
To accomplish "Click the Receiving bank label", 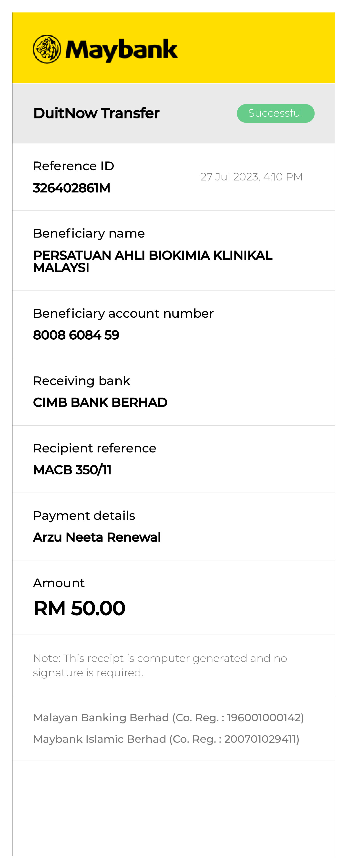I will pos(82,381).
